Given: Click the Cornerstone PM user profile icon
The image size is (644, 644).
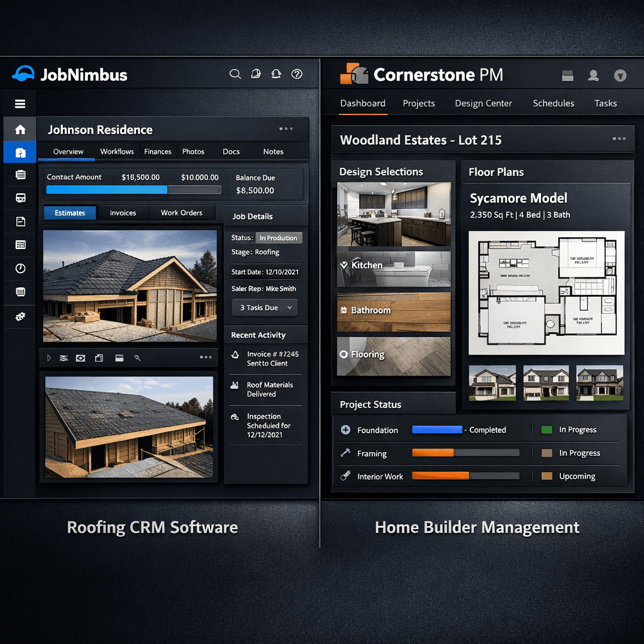Looking at the screenshot, I should [593, 75].
